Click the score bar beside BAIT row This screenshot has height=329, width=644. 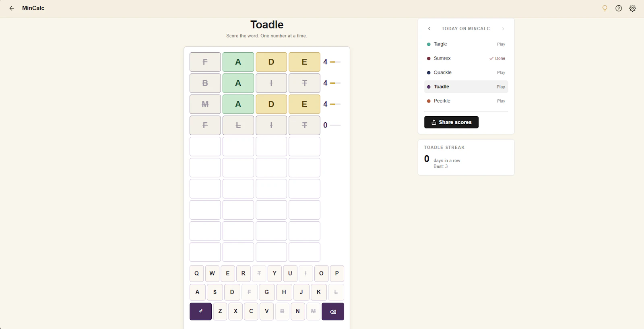(335, 83)
